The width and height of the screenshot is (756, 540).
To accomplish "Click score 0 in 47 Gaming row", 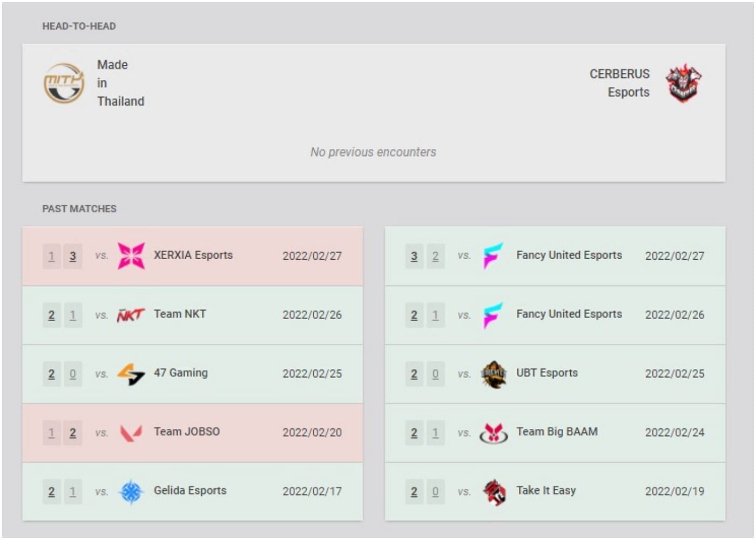I will point(73,374).
